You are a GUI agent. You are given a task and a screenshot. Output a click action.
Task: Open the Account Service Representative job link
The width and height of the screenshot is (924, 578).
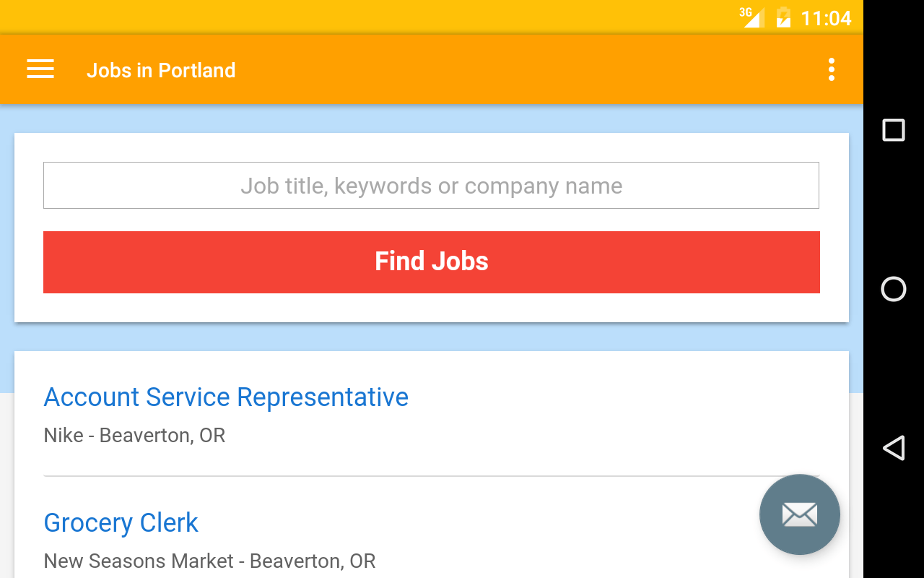coord(226,397)
